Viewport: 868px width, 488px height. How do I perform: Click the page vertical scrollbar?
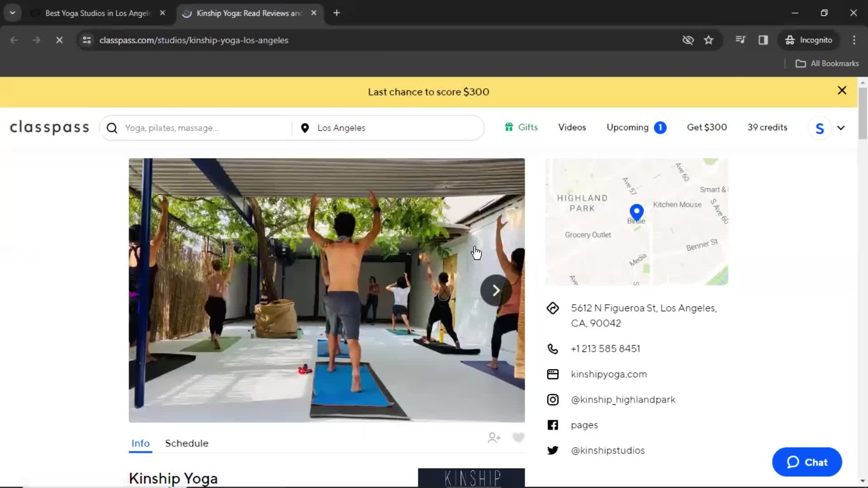(x=863, y=113)
